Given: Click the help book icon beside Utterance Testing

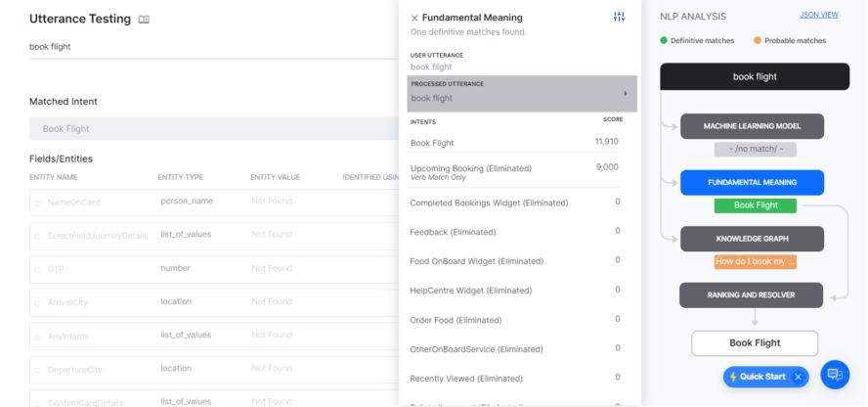Looking at the screenshot, I should click(x=144, y=19).
